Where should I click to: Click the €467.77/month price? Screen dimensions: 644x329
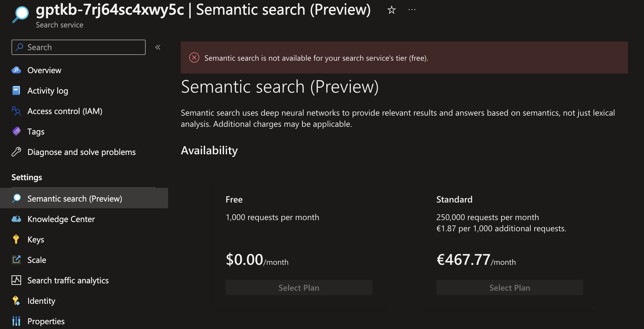point(476,260)
